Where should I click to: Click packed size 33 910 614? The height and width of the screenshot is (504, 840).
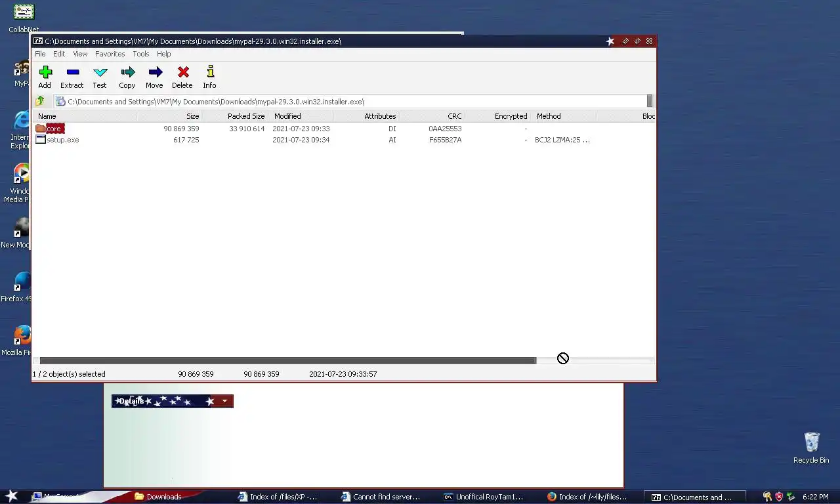247,129
